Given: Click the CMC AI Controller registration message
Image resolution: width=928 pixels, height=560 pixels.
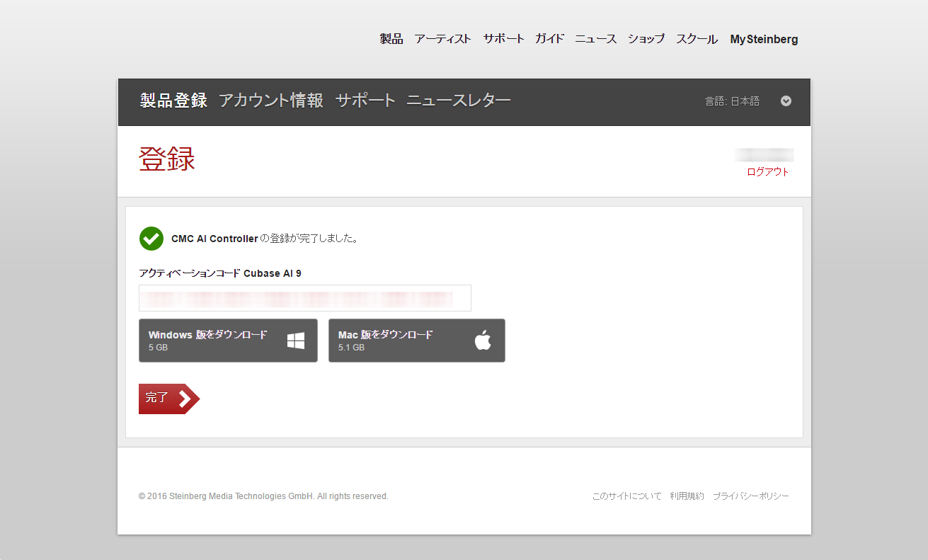Looking at the screenshot, I should (264, 239).
